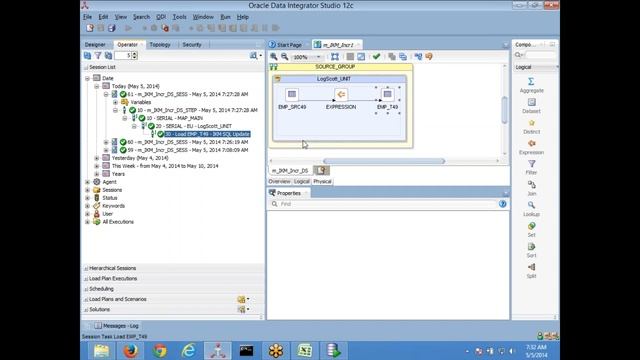Image resolution: width=640 pixels, height=360 pixels.
Task: Select session 60 - m_IKM_Incr_DS_SESS
Action: (188, 142)
